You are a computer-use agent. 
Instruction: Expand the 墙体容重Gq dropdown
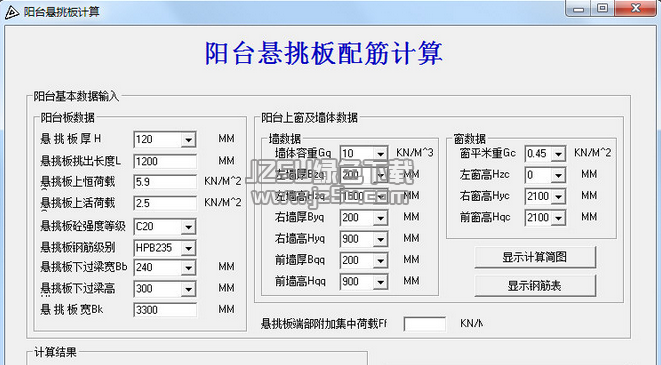380,154
